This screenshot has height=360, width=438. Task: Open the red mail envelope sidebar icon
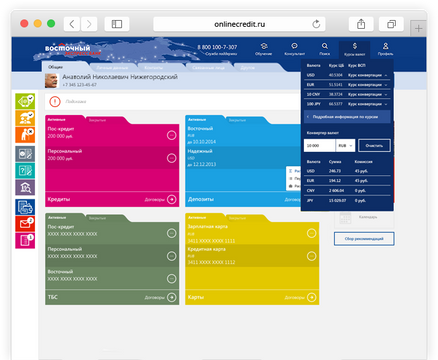(x=25, y=224)
